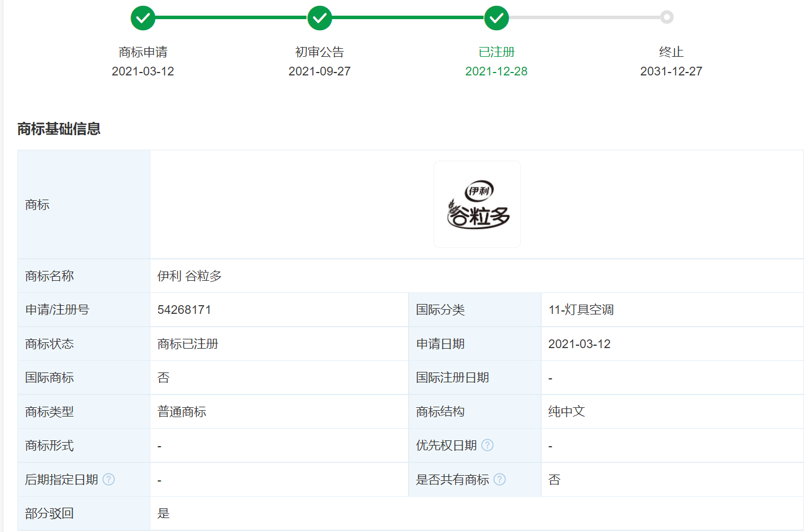Click the 普通商标 trademark type value
Screen dimensions: 804x532
point(182,412)
